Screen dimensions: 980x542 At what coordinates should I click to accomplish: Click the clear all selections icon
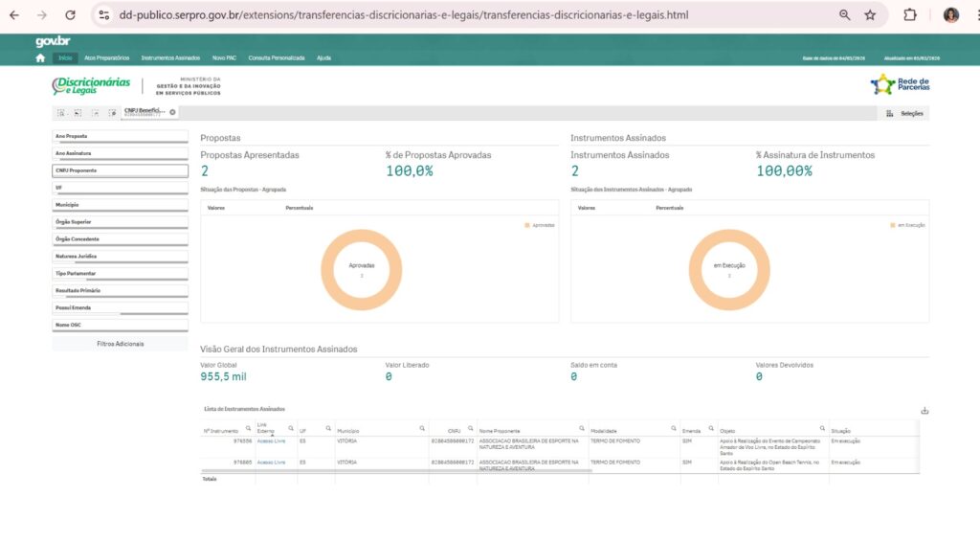(x=112, y=113)
